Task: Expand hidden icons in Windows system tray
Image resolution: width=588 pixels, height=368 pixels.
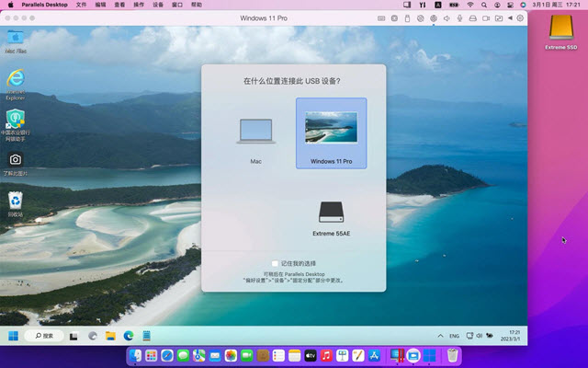Action: (440, 336)
